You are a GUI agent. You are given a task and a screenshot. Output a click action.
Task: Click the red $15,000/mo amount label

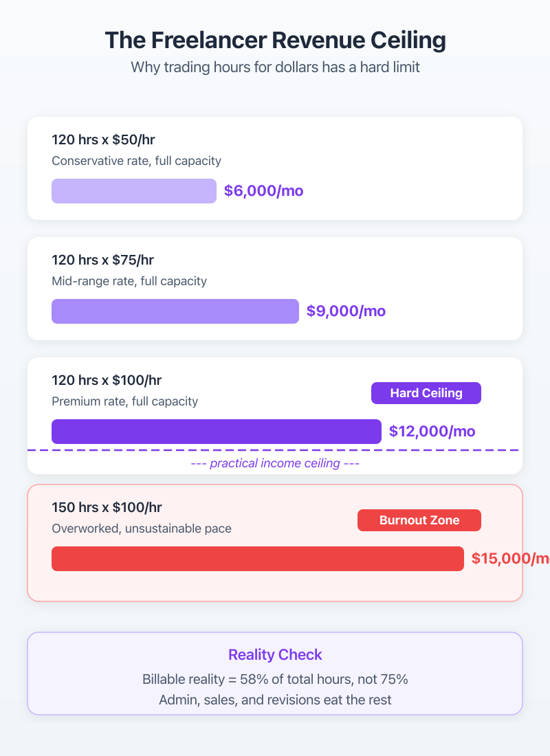510,559
